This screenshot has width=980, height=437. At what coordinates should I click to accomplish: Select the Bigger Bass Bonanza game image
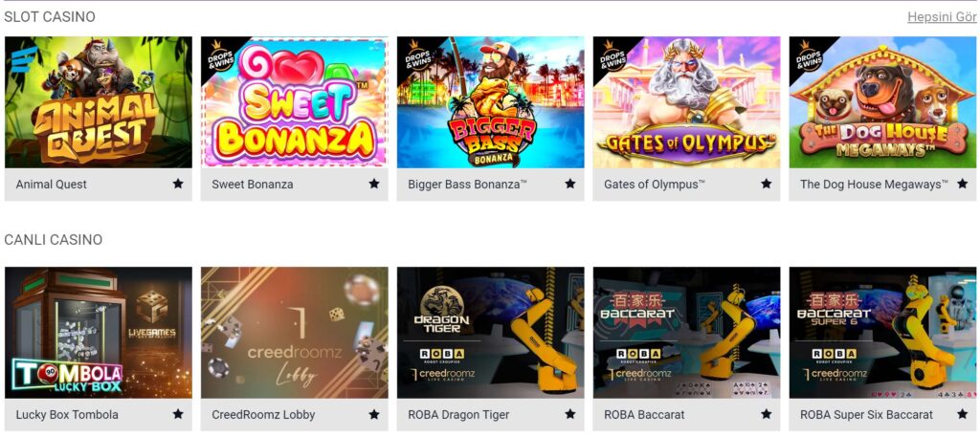click(491, 102)
